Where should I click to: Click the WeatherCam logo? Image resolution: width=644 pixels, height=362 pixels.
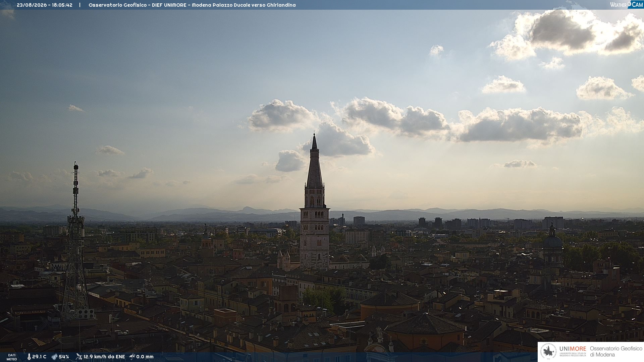point(626,4)
